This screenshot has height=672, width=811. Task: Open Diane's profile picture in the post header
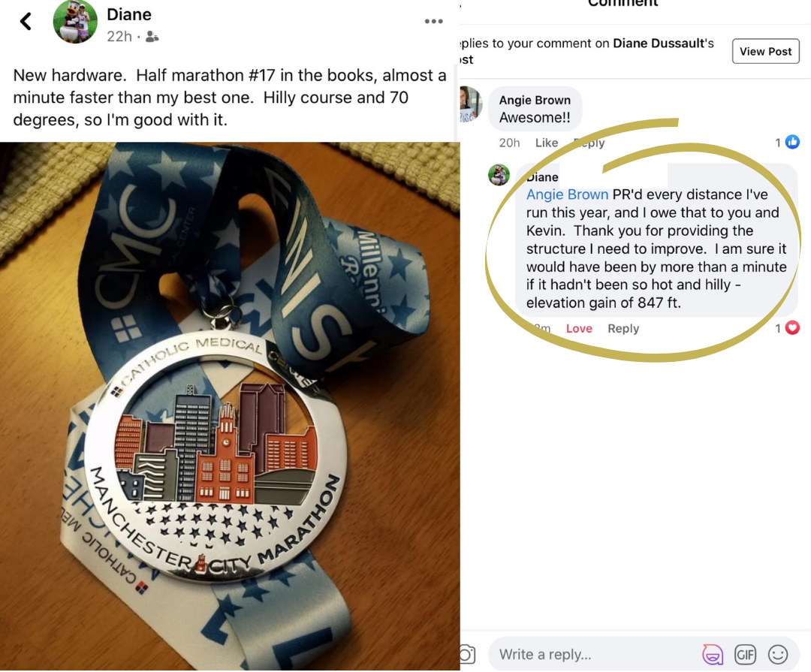point(76,21)
